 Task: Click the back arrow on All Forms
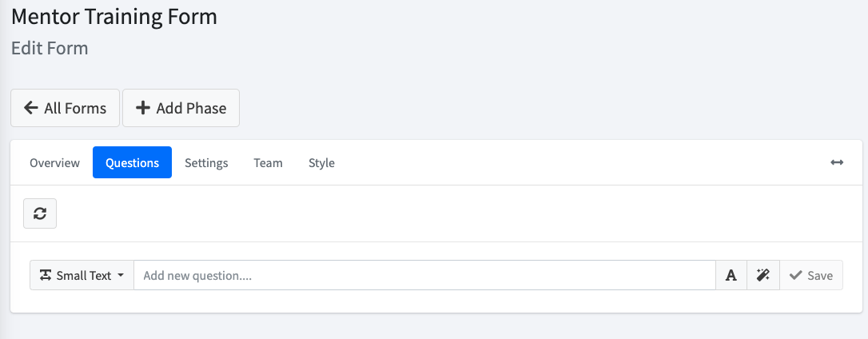[31, 107]
